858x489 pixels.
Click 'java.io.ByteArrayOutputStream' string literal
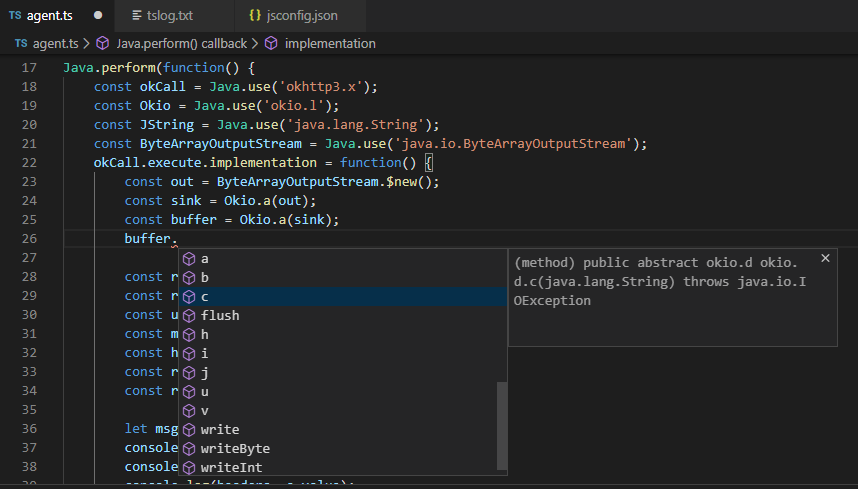pos(514,144)
